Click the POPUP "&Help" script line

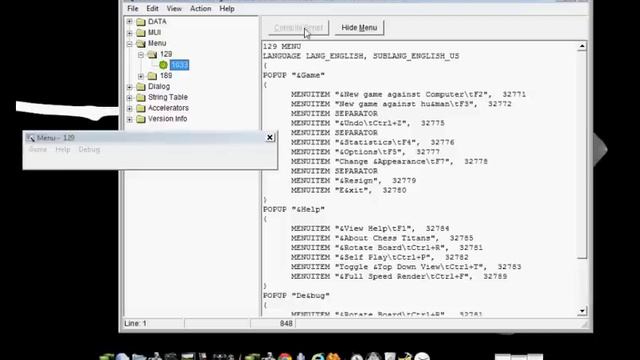[x=294, y=209]
